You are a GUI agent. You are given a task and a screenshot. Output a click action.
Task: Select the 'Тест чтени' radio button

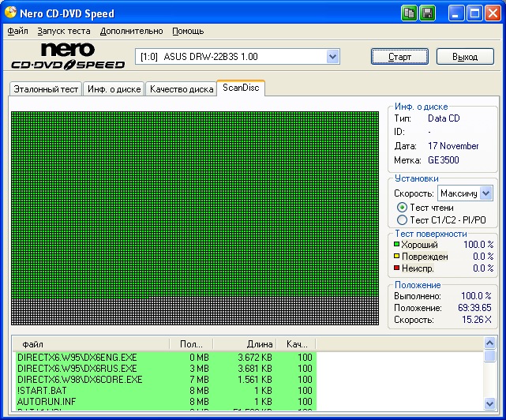pyautogui.click(x=402, y=208)
